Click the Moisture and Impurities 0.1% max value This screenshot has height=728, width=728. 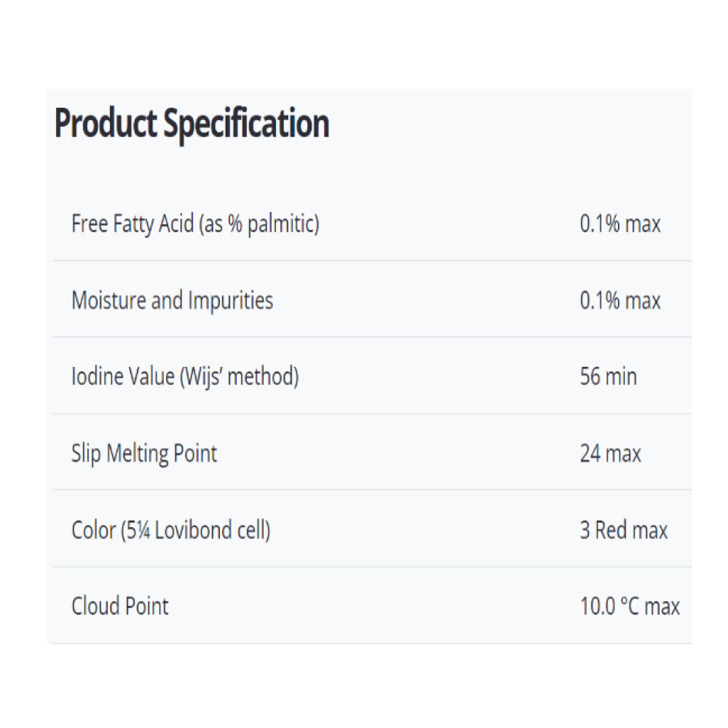(x=620, y=300)
